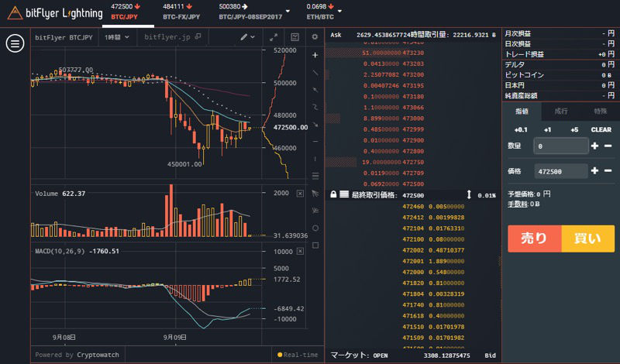Close the MACD indicator panel
Screen dimensions: 620x364
click(x=300, y=252)
